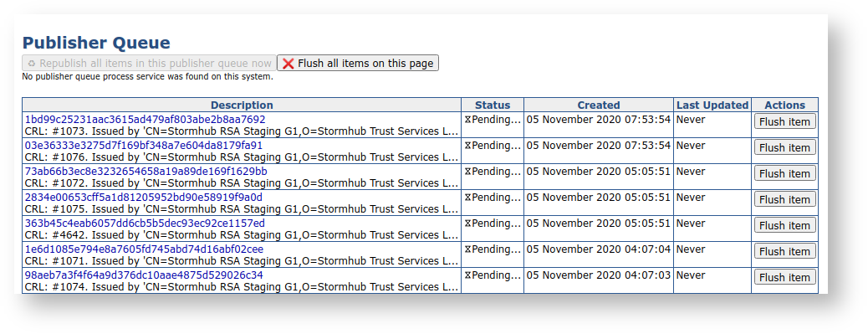Click the recycle republish icon

pyautogui.click(x=32, y=64)
